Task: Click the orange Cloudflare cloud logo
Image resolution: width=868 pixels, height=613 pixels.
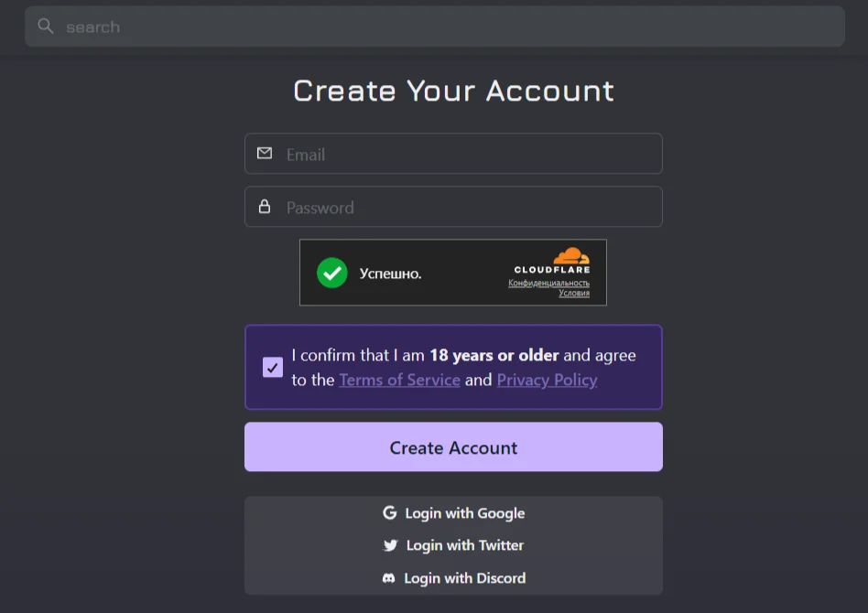Action: [x=571, y=255]
